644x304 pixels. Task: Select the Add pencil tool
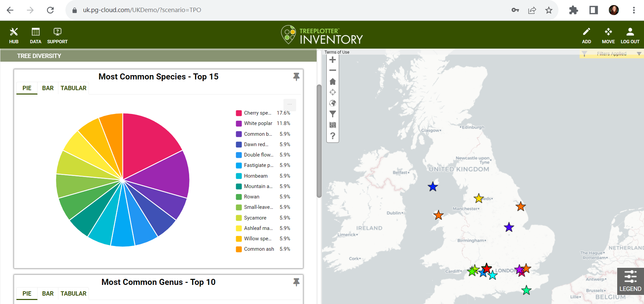(x=586, y=36)
